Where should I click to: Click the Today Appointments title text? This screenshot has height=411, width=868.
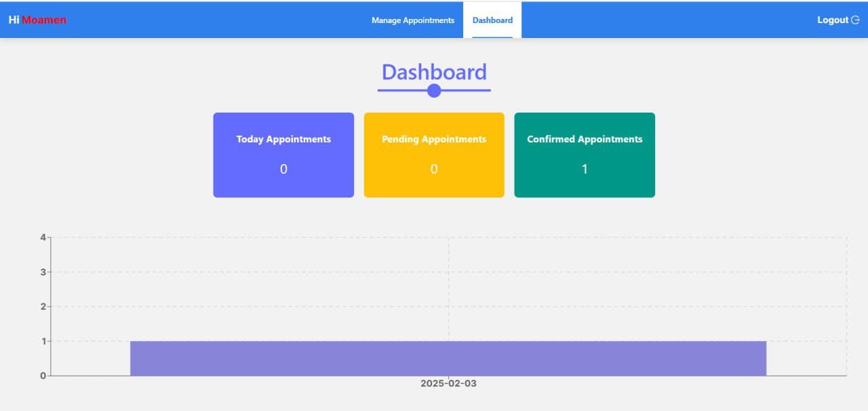(283, 139)
